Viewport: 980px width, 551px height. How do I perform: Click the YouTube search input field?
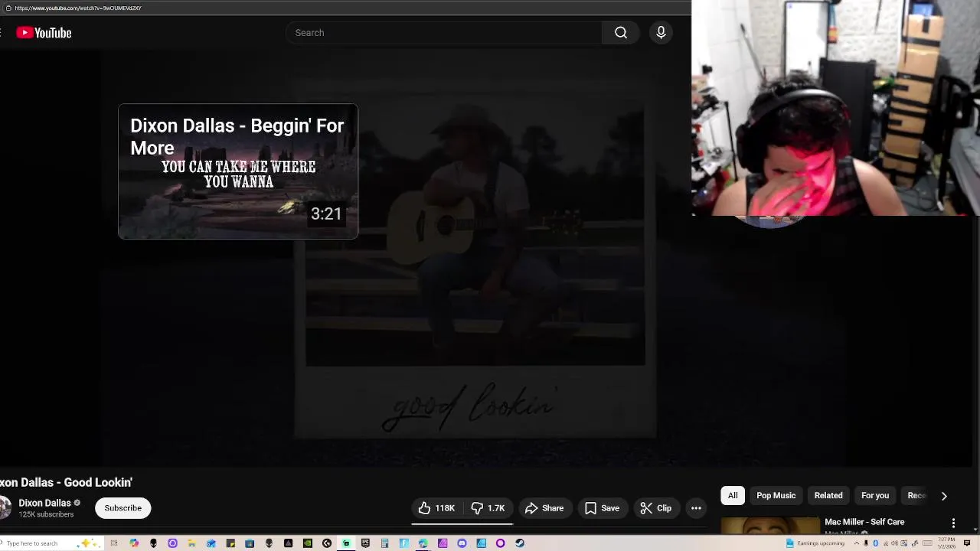click(444, 33)
